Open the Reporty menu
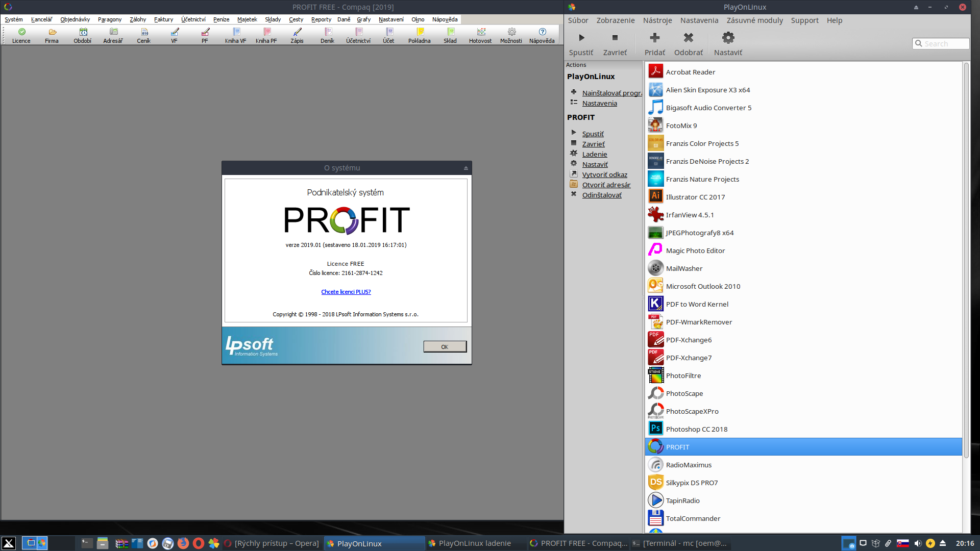Screen dimensions: 980x551 point(321,19)
